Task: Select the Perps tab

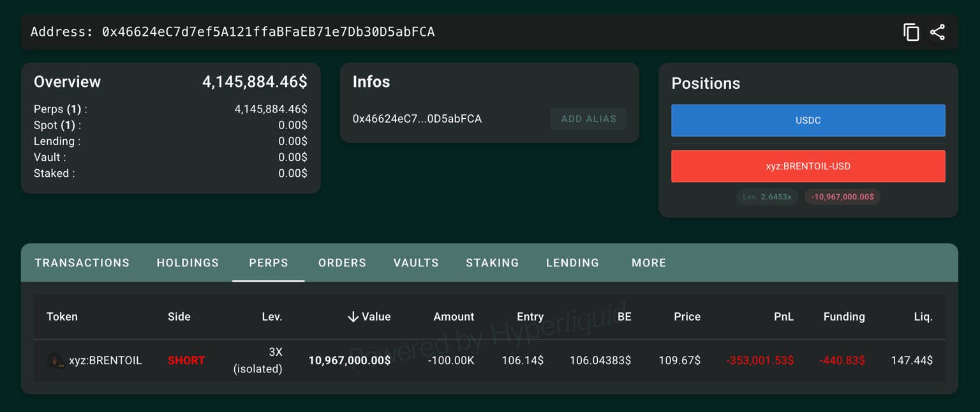Action: point(268,263)
